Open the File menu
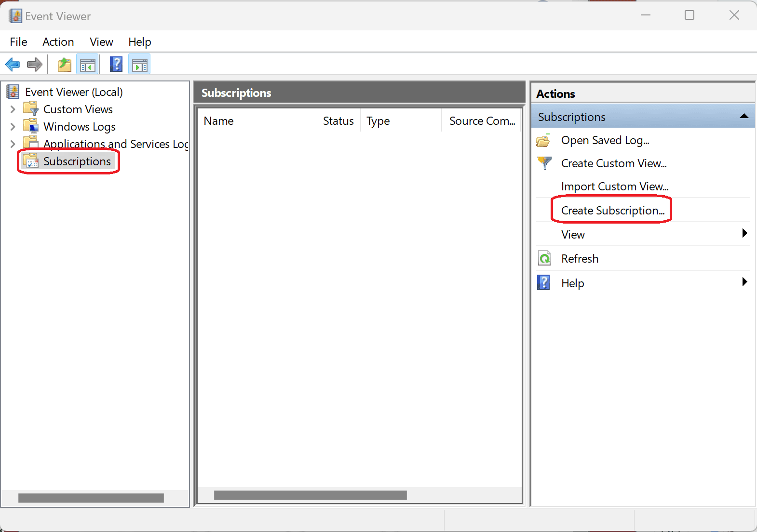Image resolution: width=757 pixels, height=532 pixels. pos(18,42)
